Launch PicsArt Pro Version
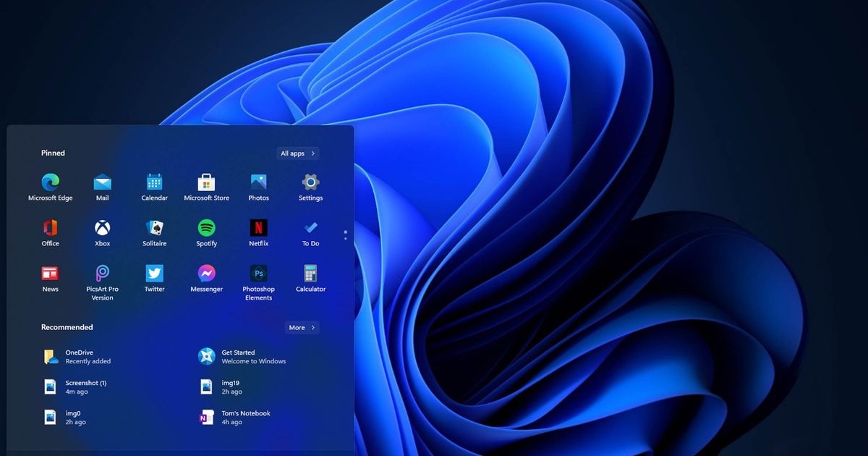 tap(103, 283)
